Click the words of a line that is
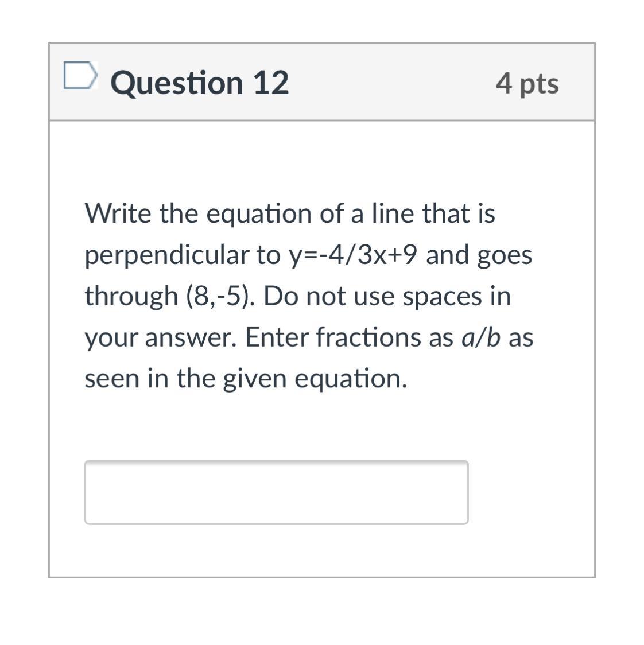Image resolution: width=644 pixels, height=645 pixels. (408, 214)
